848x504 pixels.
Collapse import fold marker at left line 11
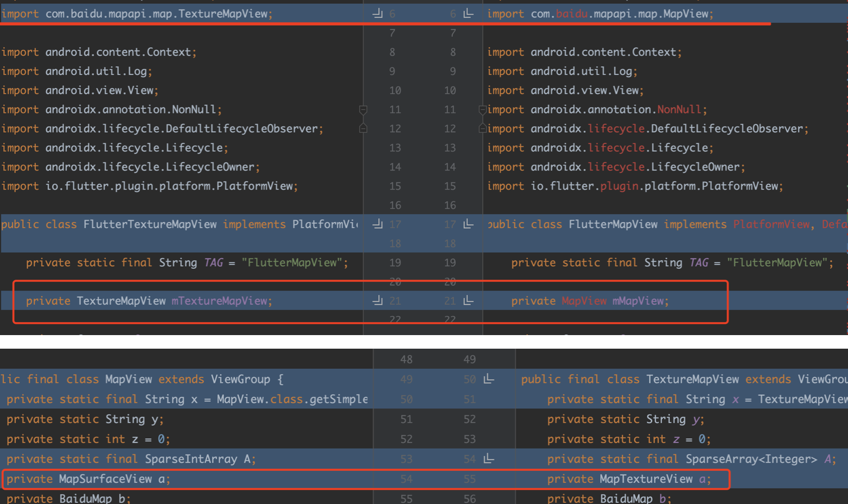tap(363, 110)
